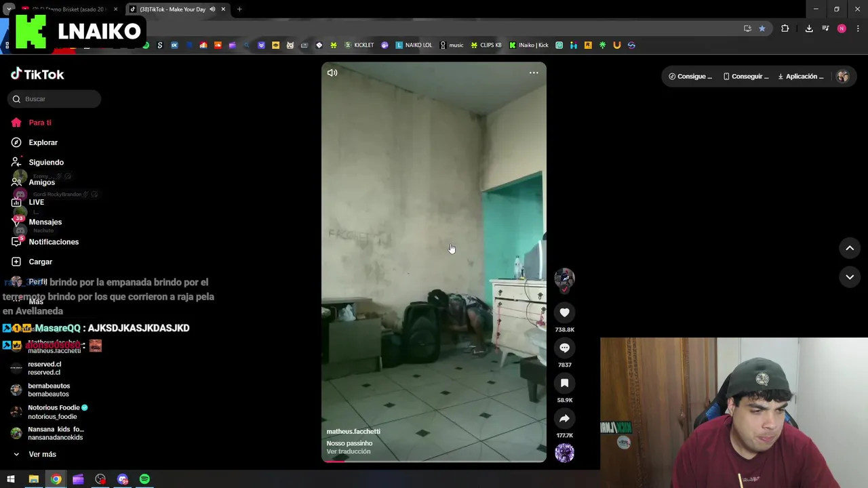
Task: Click the Consigue monedas button
Action: [x=690, y=77]
